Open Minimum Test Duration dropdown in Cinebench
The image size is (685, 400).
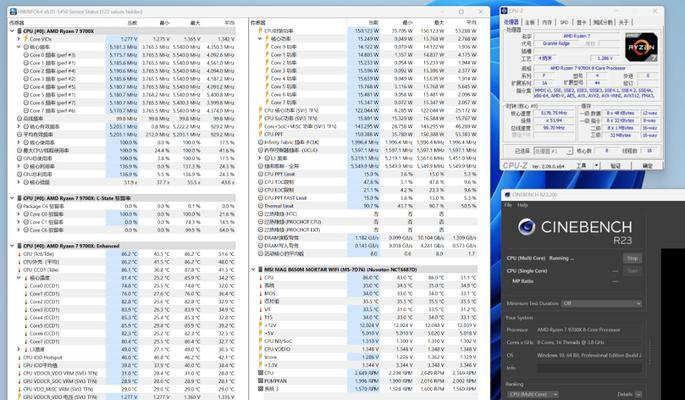[602, 303]
